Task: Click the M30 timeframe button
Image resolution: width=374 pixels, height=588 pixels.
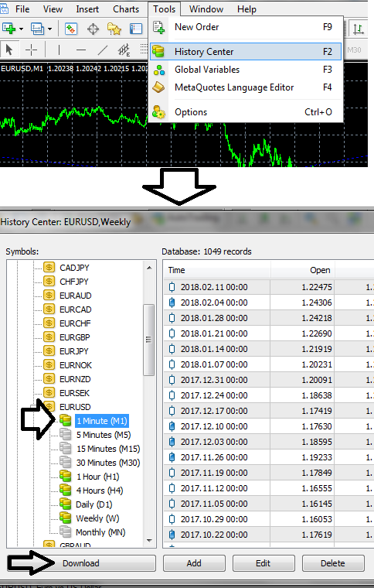Action: (x=354, y=50)
